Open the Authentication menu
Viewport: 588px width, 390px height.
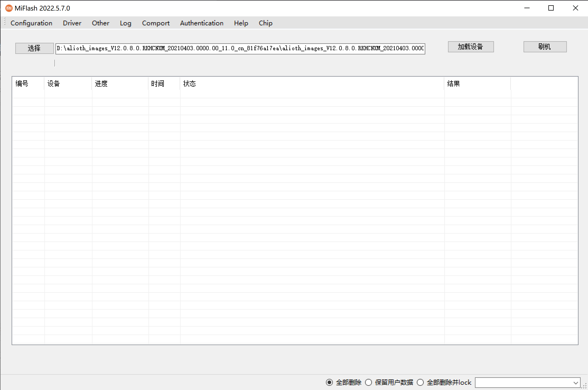[202, 23]
